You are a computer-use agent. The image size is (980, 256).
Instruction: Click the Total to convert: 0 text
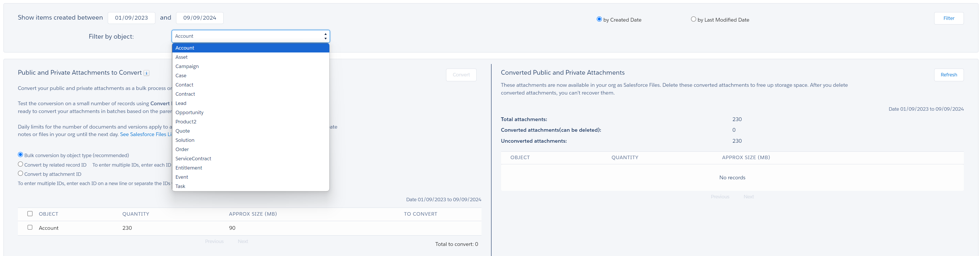pos(456,244)
